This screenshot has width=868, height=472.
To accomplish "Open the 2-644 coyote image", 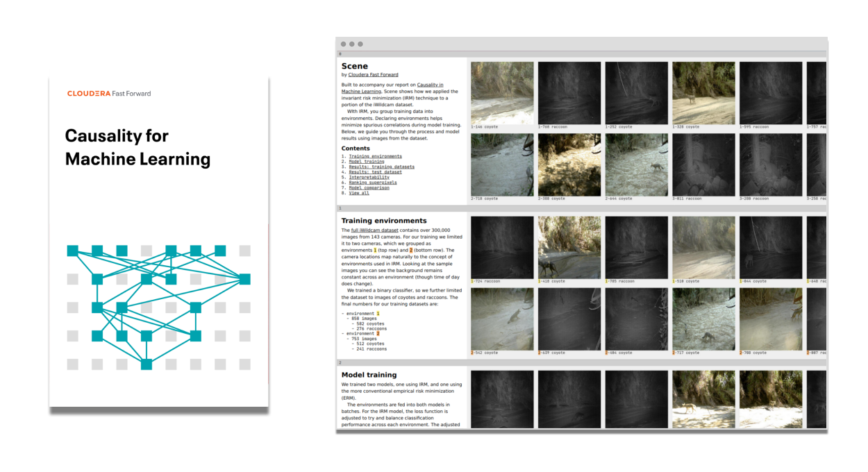I will pyautogui.click(x=637, y=165).
